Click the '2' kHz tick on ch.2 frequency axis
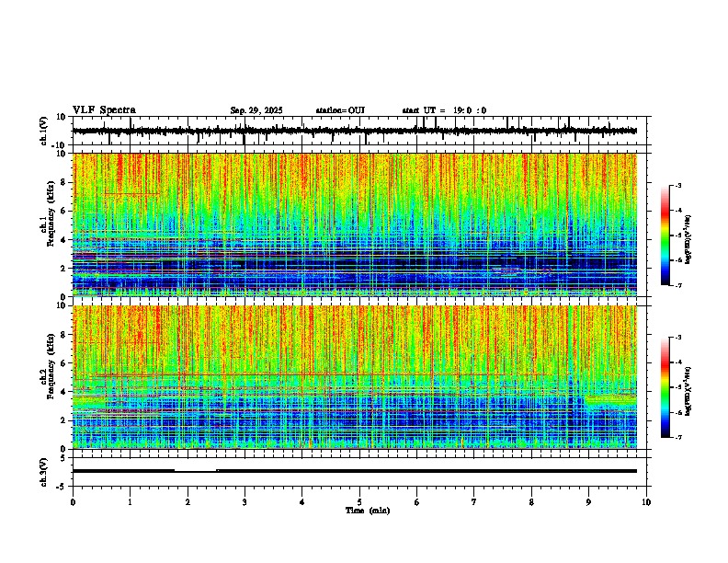 (63, 420)
